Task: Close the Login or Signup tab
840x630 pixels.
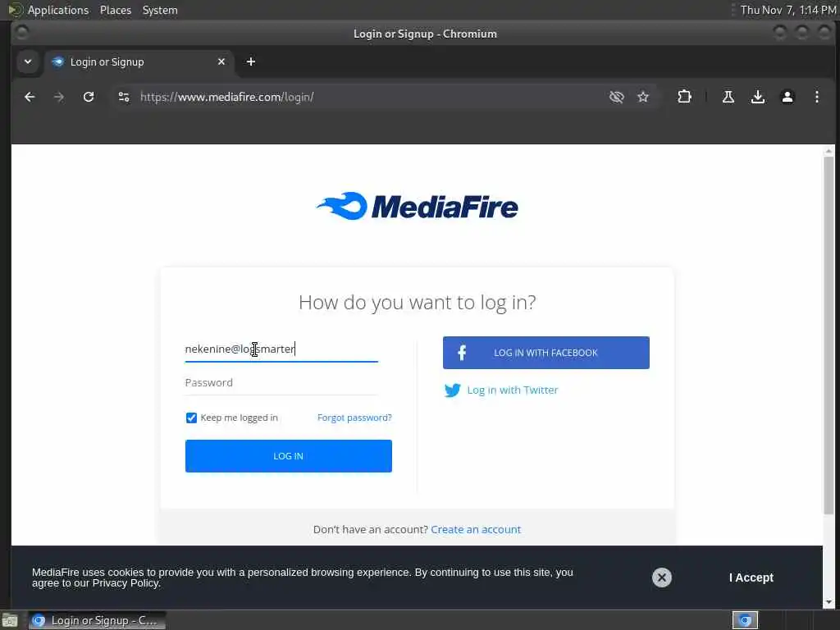Action: (221, 62)
